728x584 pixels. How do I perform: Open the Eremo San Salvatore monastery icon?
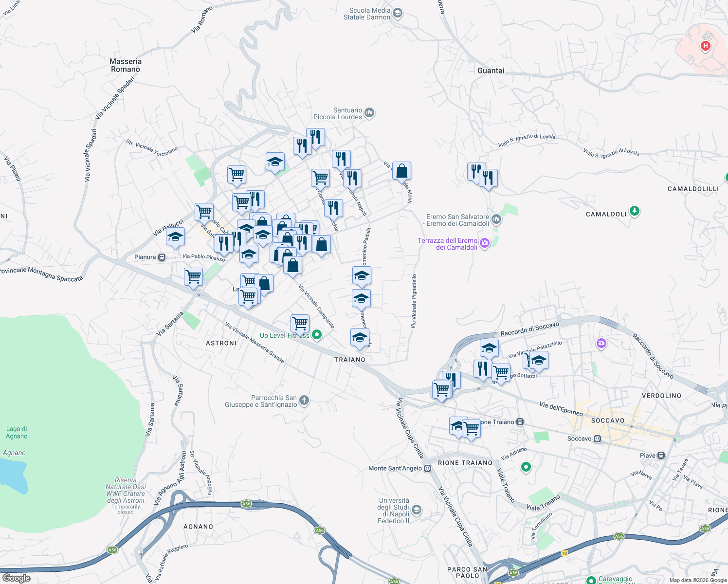pos(495,219)
